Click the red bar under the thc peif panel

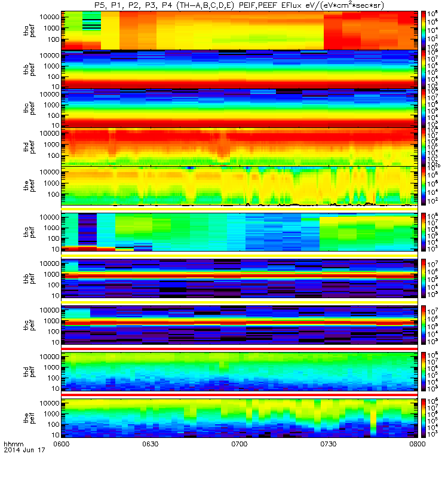(x=240, y=348)
